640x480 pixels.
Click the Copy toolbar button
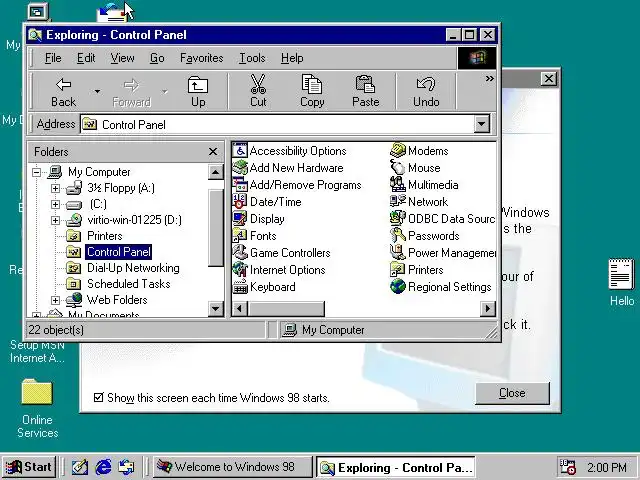[312, 92]
